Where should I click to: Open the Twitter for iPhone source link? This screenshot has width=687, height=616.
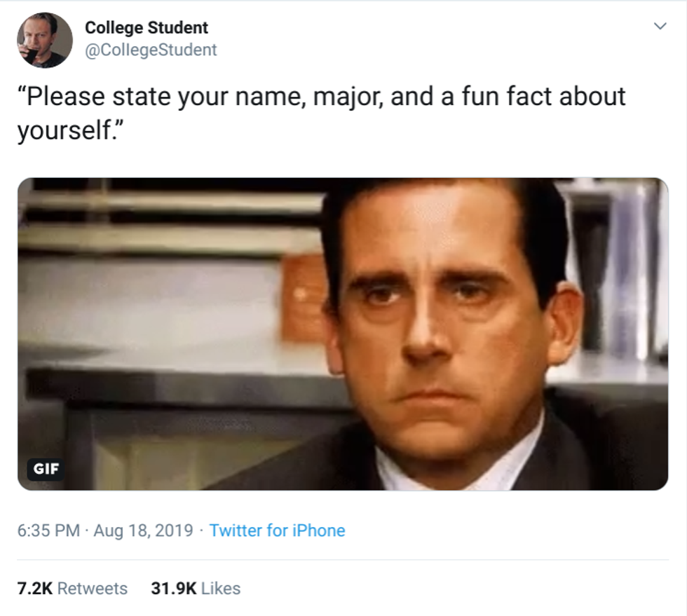point(277,531)
